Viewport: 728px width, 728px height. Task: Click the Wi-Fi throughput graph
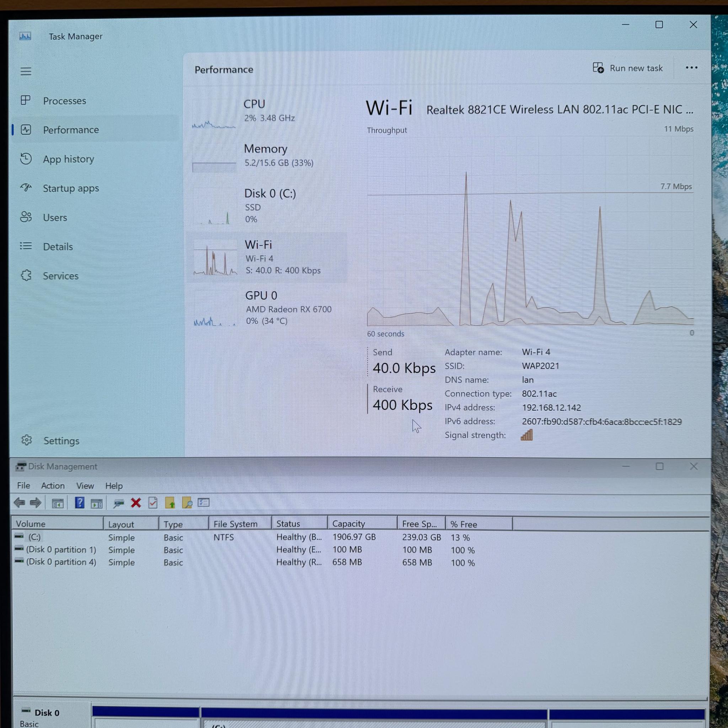coord(530,231)
